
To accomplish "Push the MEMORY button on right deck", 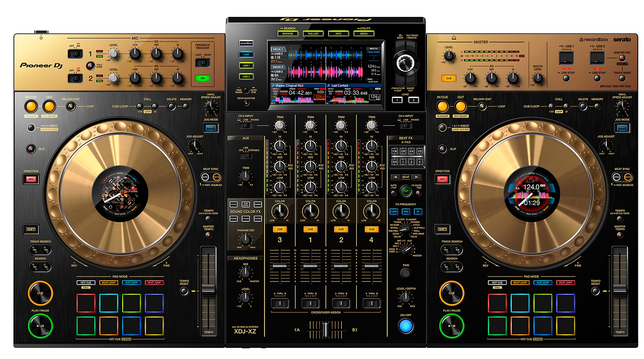I will (597, 106).
